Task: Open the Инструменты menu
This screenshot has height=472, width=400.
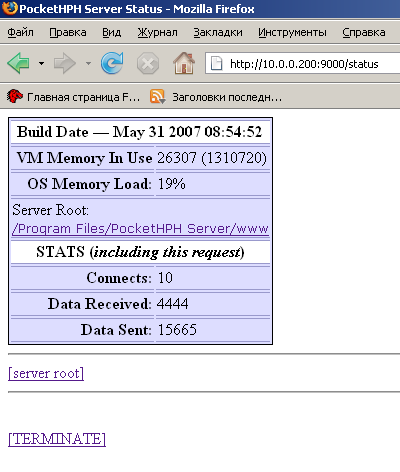Action: (x=292, y=32)
